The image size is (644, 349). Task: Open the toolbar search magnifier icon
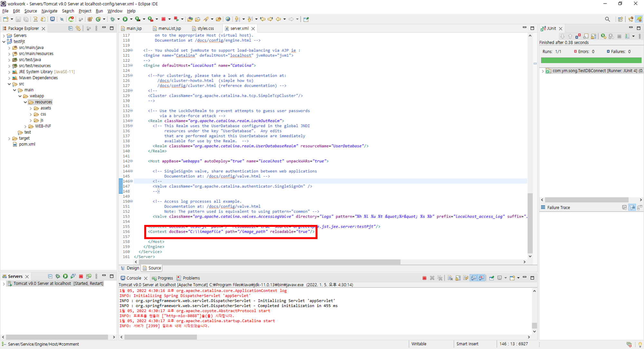607,19
